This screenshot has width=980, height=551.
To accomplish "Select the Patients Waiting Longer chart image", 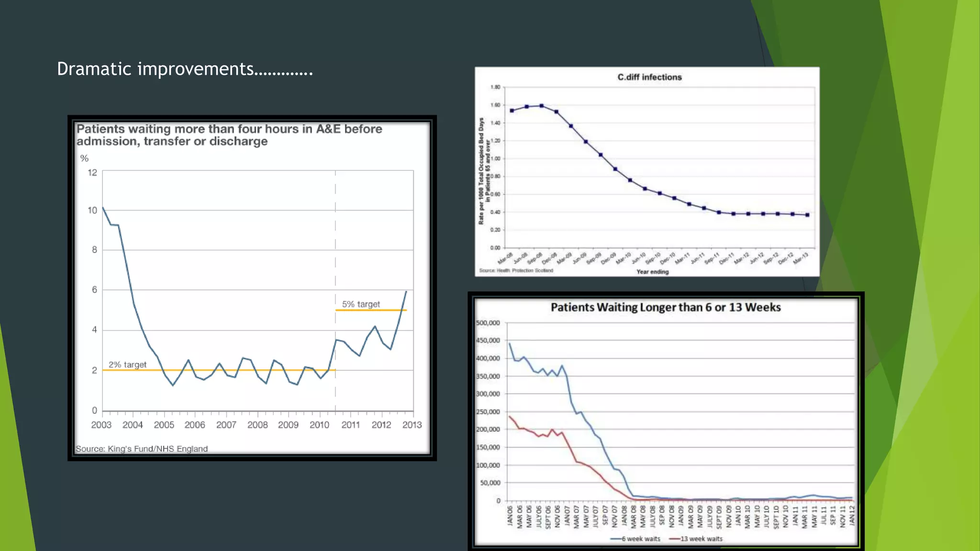I will click(x=666, y=421).
